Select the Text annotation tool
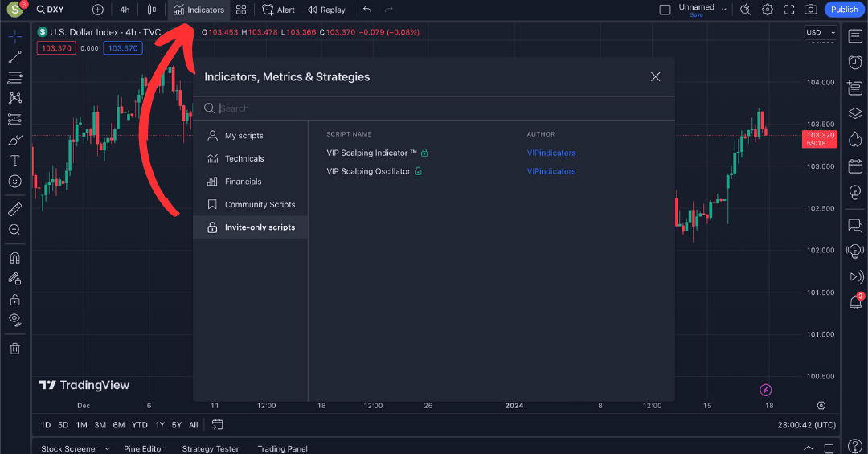 15,161
